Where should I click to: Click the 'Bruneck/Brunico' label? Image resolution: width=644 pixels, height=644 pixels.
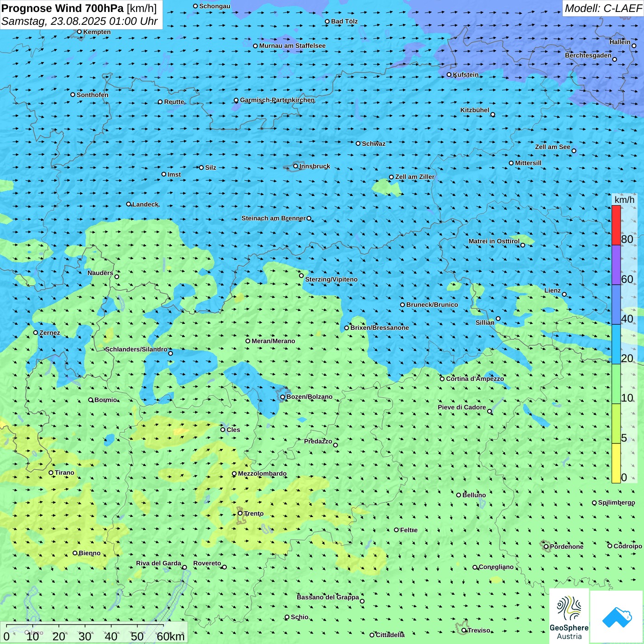432,305
